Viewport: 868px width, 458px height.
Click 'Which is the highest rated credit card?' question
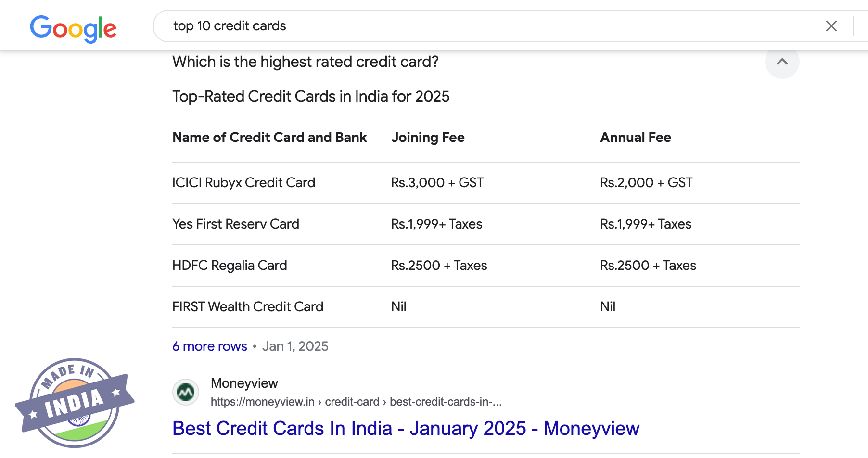click(x=306, y=62)
